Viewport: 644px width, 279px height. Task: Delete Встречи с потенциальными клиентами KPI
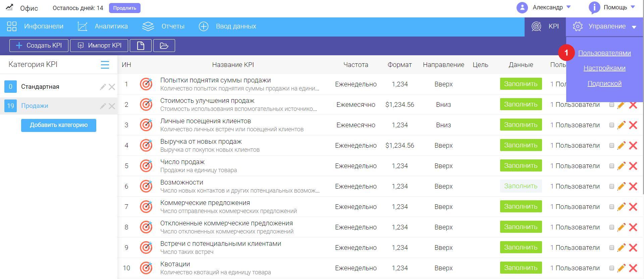pyautogui.click(x=633, y=248)
